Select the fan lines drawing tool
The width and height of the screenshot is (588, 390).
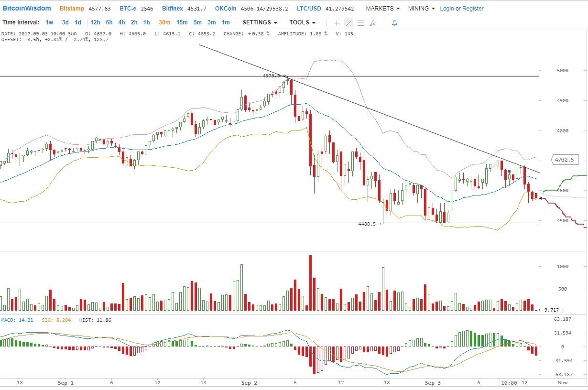click(373, 22)
